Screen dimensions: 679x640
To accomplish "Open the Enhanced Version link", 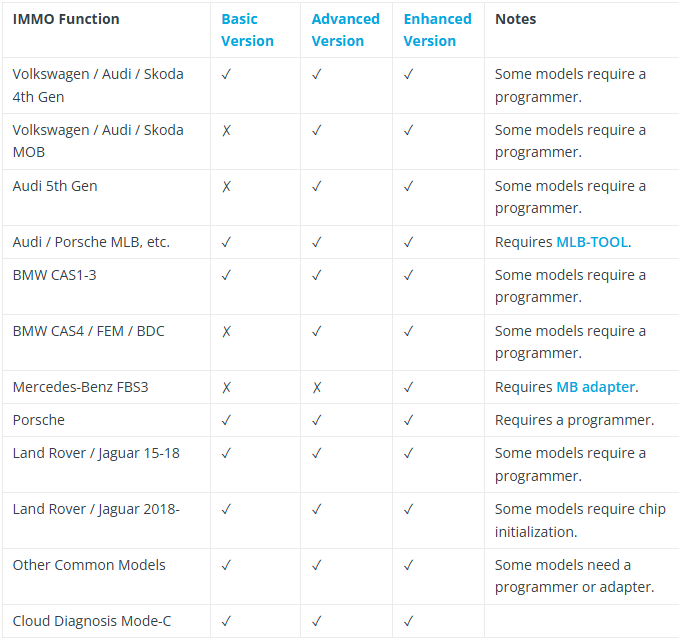I will coord(437,30).
